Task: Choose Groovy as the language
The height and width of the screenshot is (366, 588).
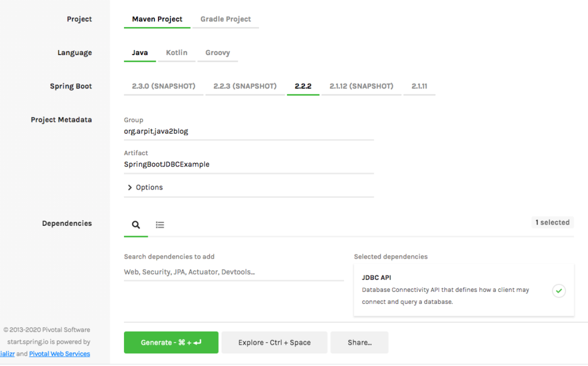Action: click(x=218, y=52)
